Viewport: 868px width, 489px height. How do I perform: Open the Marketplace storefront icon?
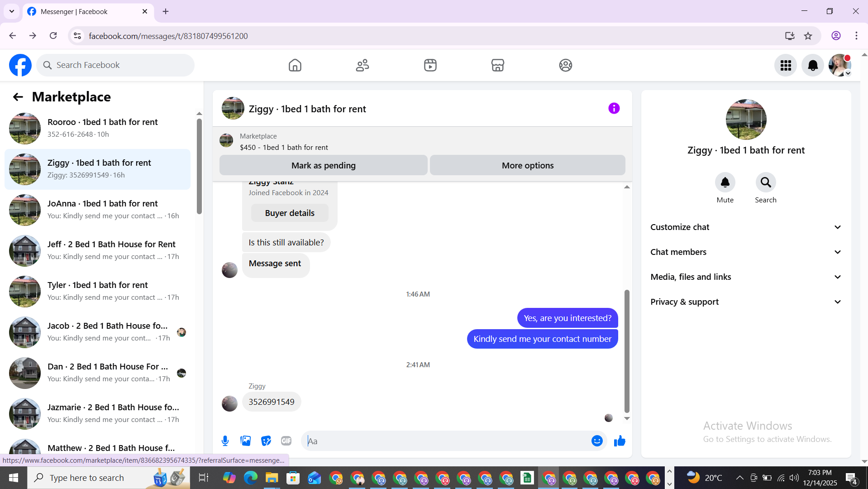[x=498, y=65]
